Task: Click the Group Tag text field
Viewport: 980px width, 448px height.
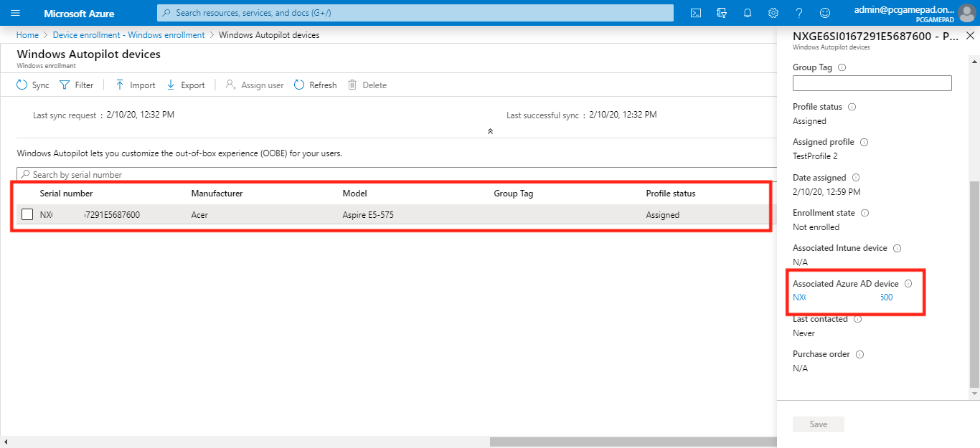Action: pyautogui.click(x=872, y=83)
